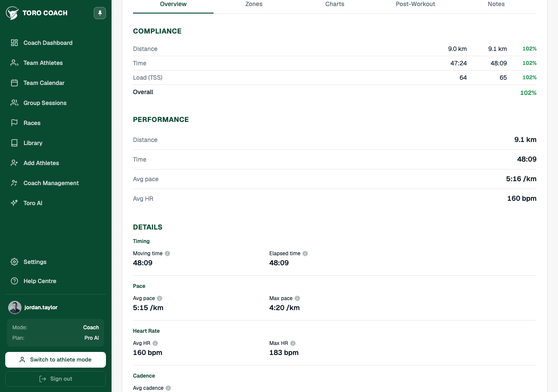Toggle the sidebar pin icon
The image size is (558, 392).
click(100, 13)
